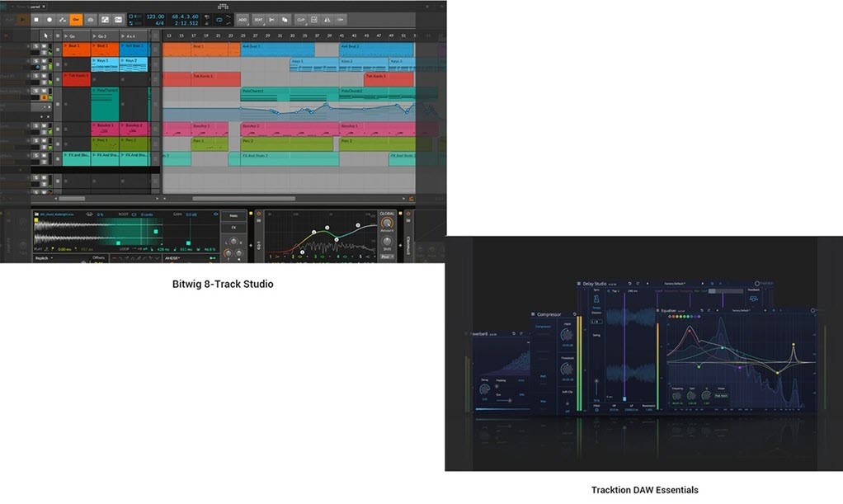
Task: Click the arranger horizontal scrollbar
Action: click(243, 199)
